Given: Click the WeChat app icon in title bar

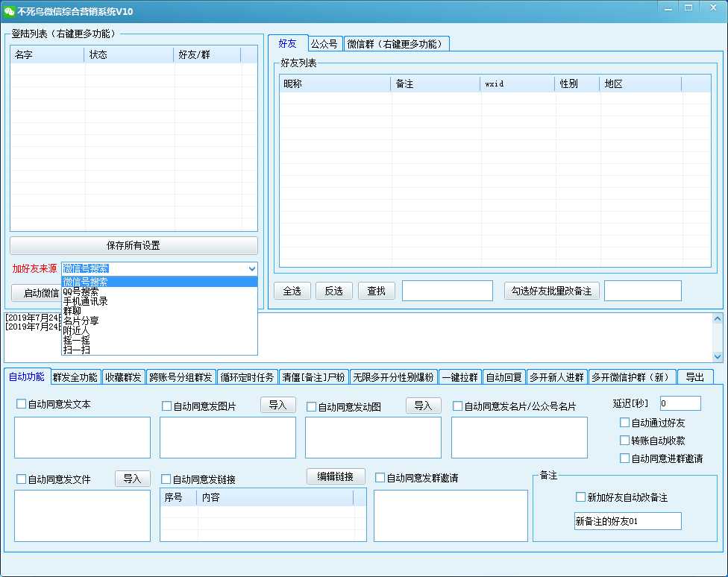Looking at the screenshot, I should [x=10, y=11].
